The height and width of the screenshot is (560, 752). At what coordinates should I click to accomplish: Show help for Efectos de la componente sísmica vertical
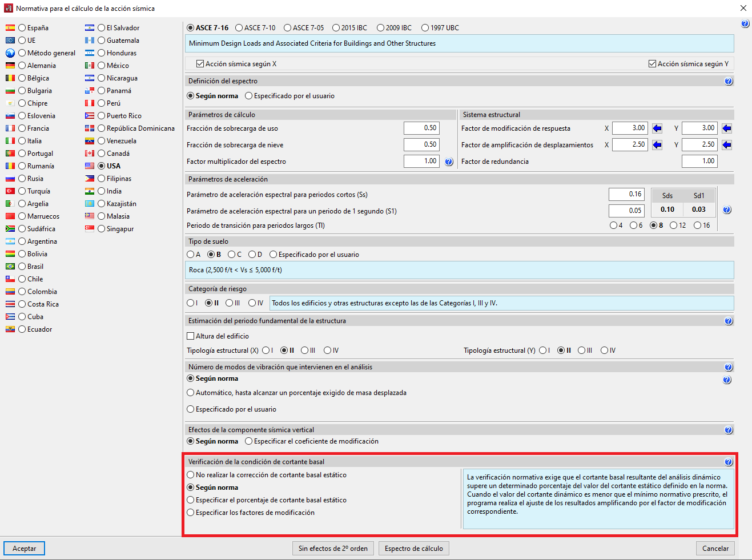[728, 430]
